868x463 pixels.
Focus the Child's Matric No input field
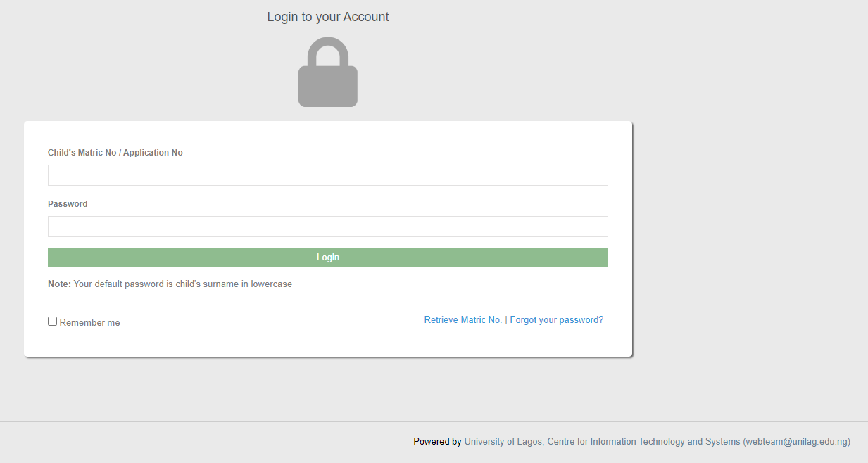(327, 175)
